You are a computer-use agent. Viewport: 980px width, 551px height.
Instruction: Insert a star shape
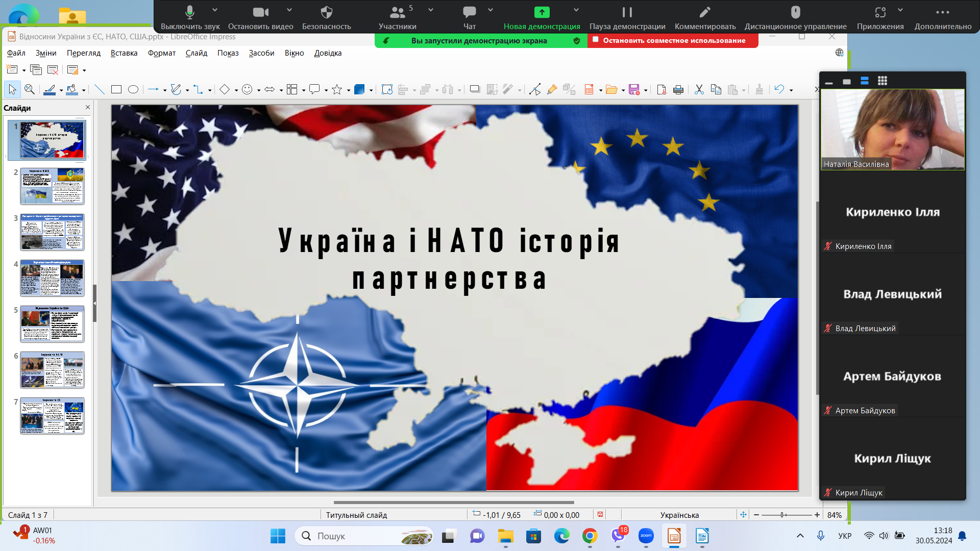pyautogui.click(x=337, y=90)
